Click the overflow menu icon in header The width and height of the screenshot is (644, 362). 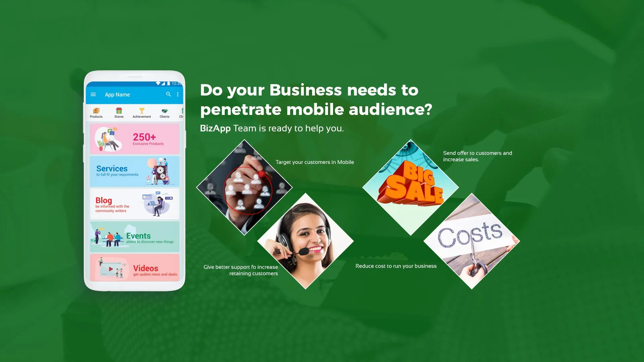pyautogui.click(x=178, y=94)
